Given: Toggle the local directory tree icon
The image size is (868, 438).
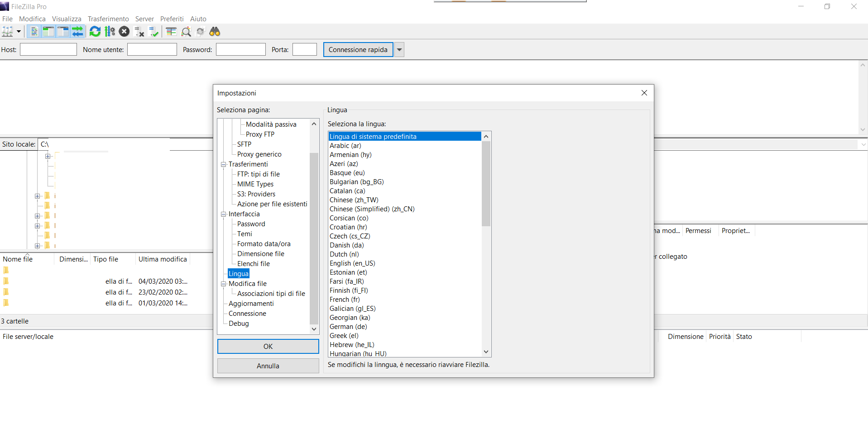Looking at the screenshot, I should point(48,32).
